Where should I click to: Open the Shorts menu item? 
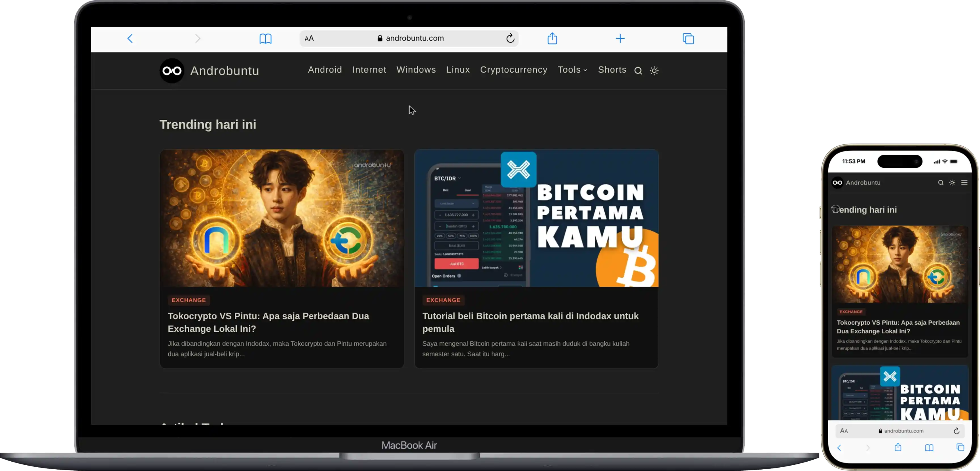(x=612, y=70)
